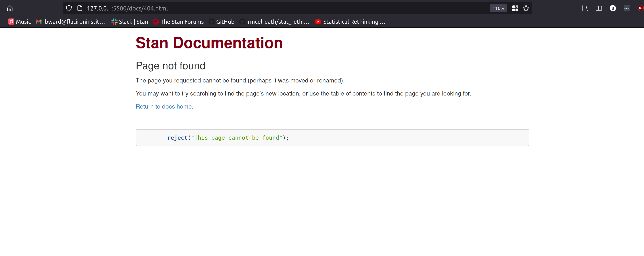
Task: Open the Library books icon
Action: click(585, 8)
